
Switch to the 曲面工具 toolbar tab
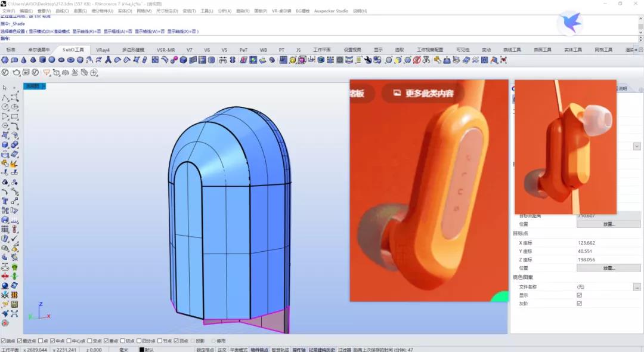point(543,50)
